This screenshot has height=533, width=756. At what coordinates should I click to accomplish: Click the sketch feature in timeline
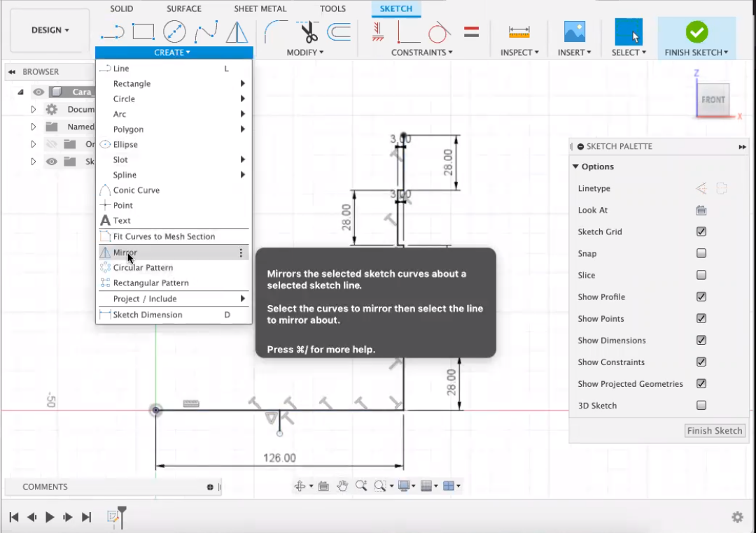(113, 517)
